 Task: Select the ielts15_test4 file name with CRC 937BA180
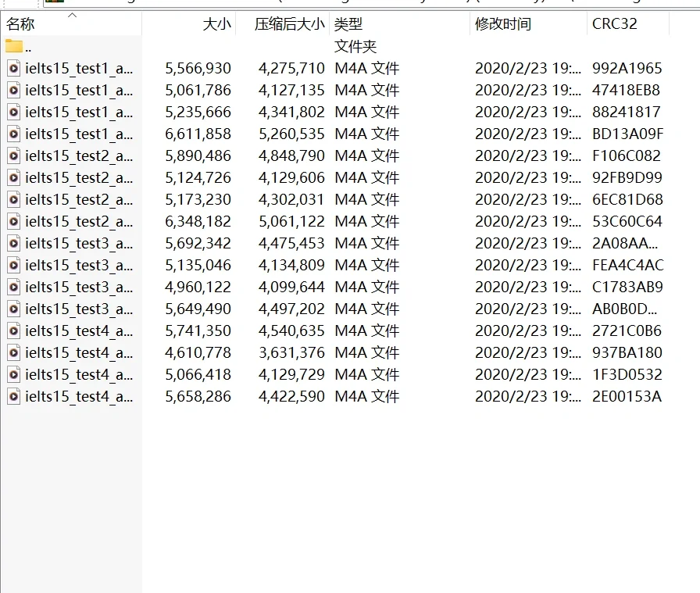(79, 353)
